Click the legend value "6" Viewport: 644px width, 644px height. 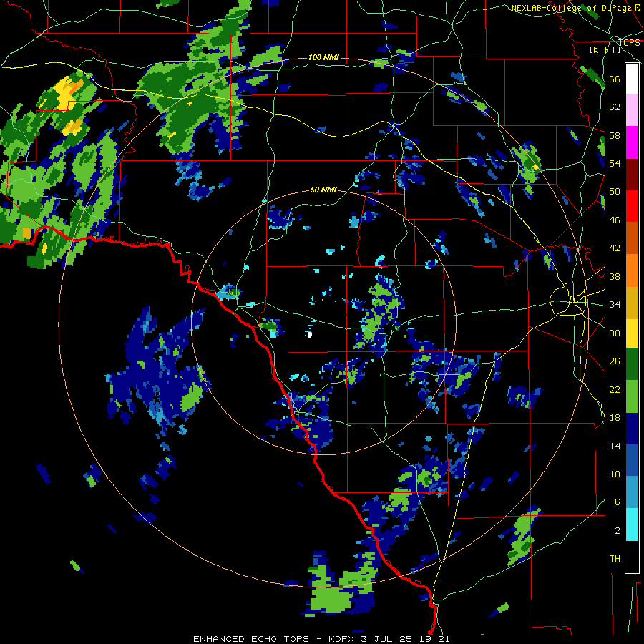point(618,502)
